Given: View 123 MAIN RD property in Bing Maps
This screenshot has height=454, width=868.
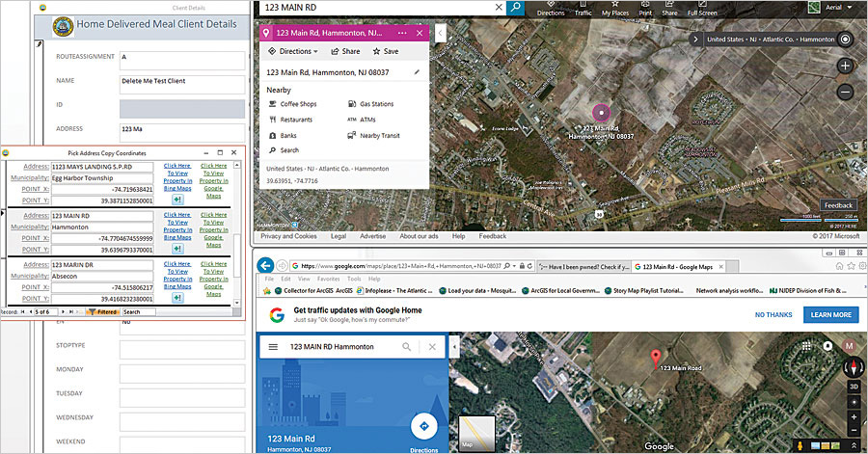Looking at the screenshot, I should [177, 227].
